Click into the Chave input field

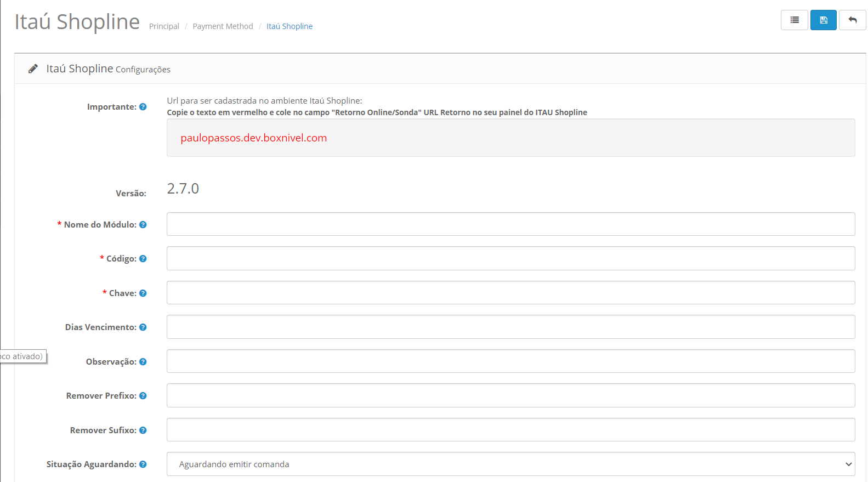click(x=510, y=293)
